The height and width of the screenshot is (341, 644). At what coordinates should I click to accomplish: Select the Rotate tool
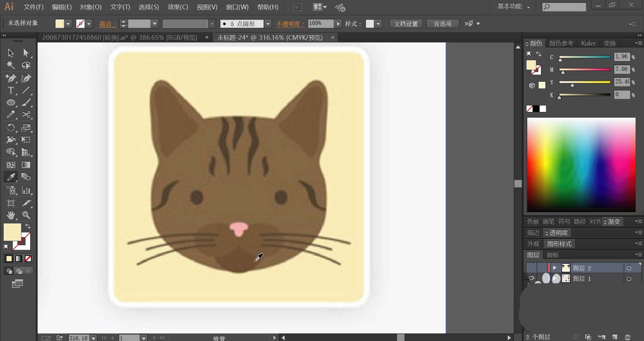pyautogui.click(x=11, y=128)
